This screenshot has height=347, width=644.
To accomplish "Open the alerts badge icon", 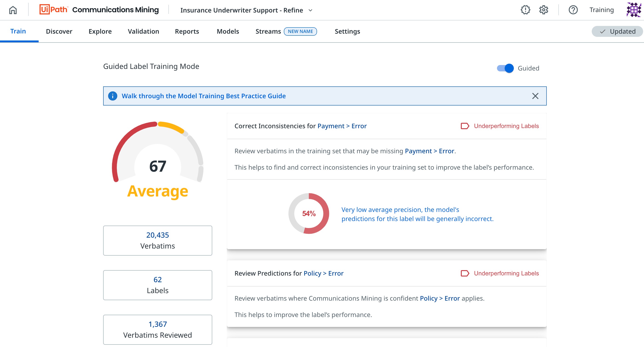I will (x=525, y=10).
